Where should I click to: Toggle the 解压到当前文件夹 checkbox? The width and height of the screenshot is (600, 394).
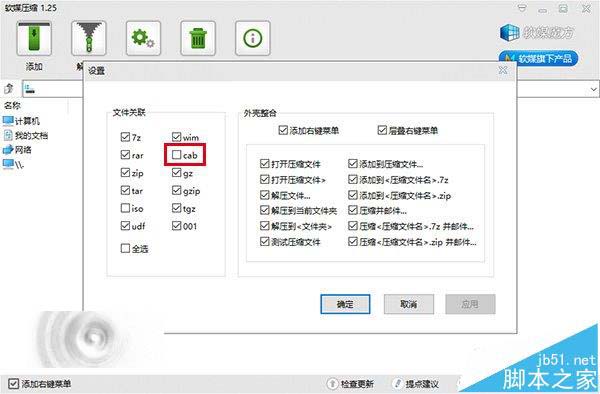pos(264,210)
